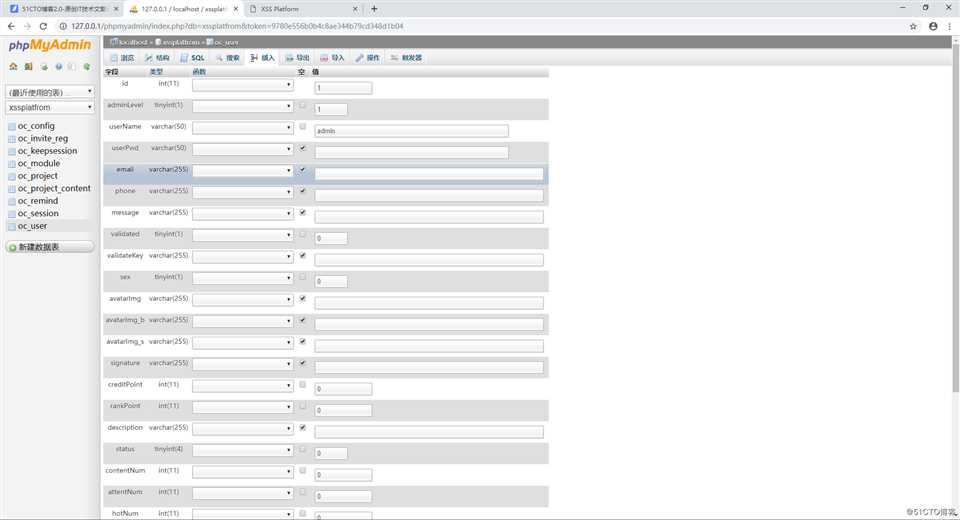Open function dropdown for validated field
The height and width of the screenshot is (520, 960).
click(x=242, y=235)
